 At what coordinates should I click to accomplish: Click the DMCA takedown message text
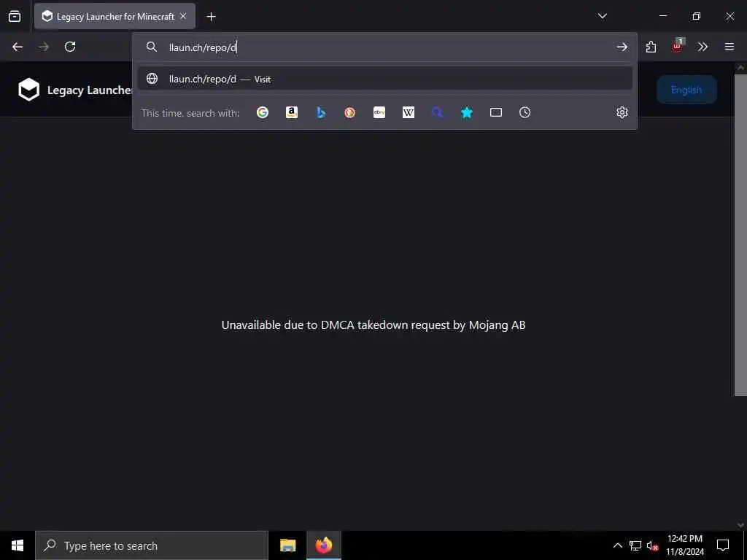pyautogui.click(x=373, y=324)
